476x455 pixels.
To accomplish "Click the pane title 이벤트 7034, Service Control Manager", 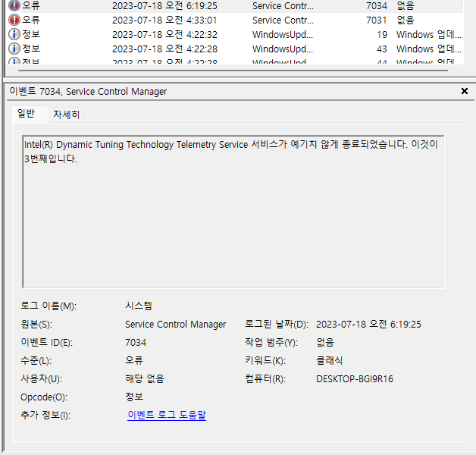I will pos(88,91).
